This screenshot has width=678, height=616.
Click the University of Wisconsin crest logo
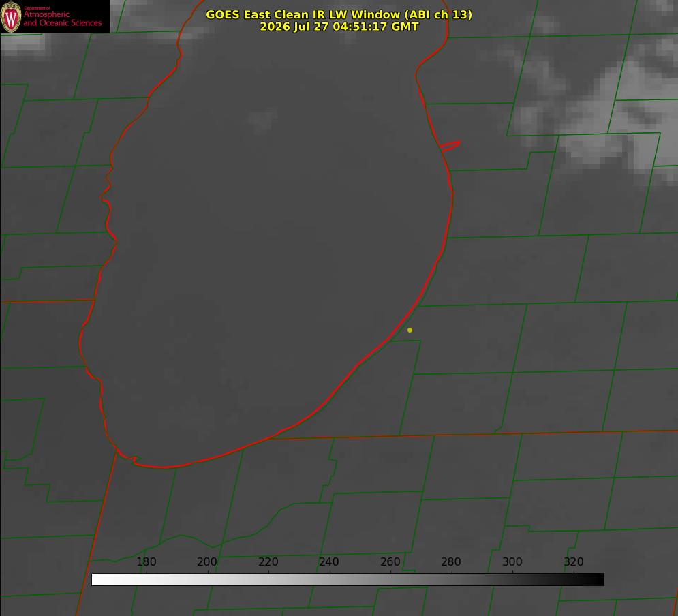[11, 16]
